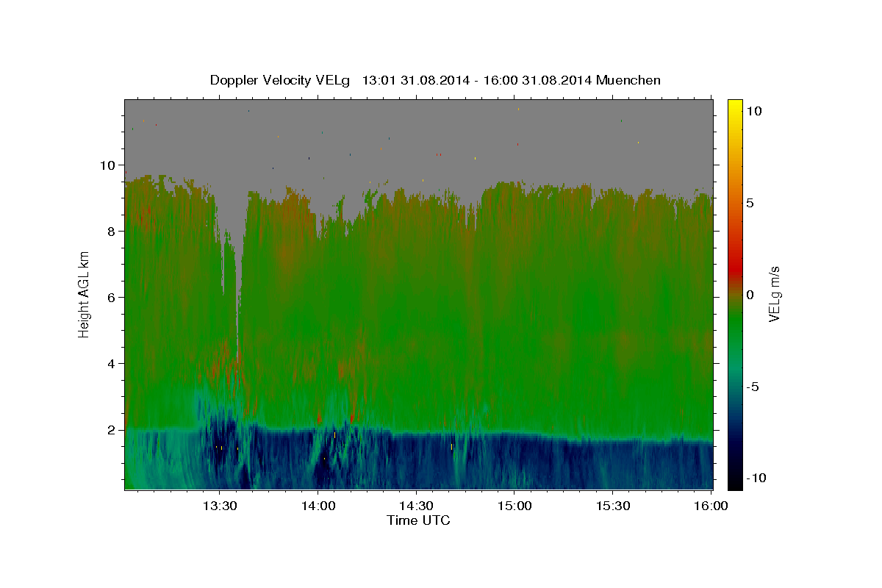Click the height axis label 4
This screenshot has height=588, width=882.
tap(113, 363)
